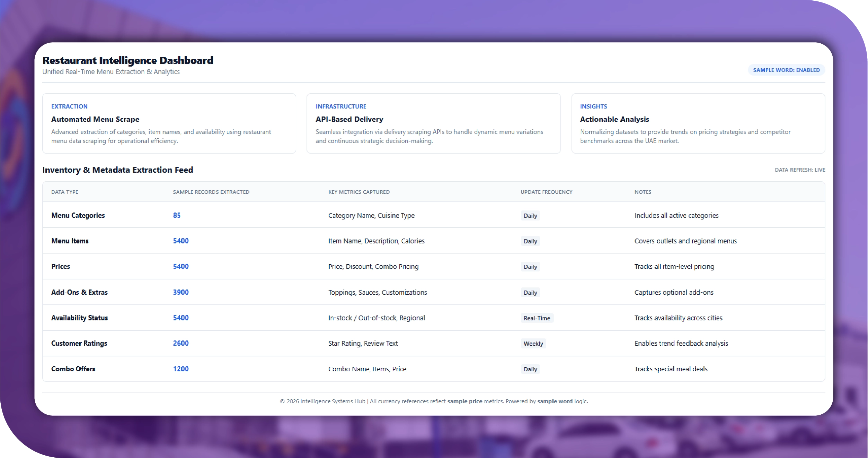Screen dimensions: 868x458
Task: Click the sample price footer text
Action: click(464, 401)
